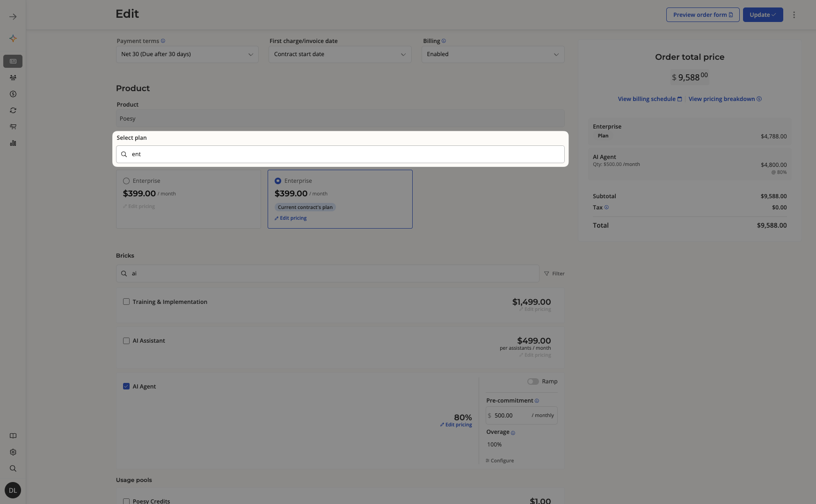816x504 pixels.
Task: Click Edit pricing under first Enterprise plan
Action: click(x=139, y=207)
